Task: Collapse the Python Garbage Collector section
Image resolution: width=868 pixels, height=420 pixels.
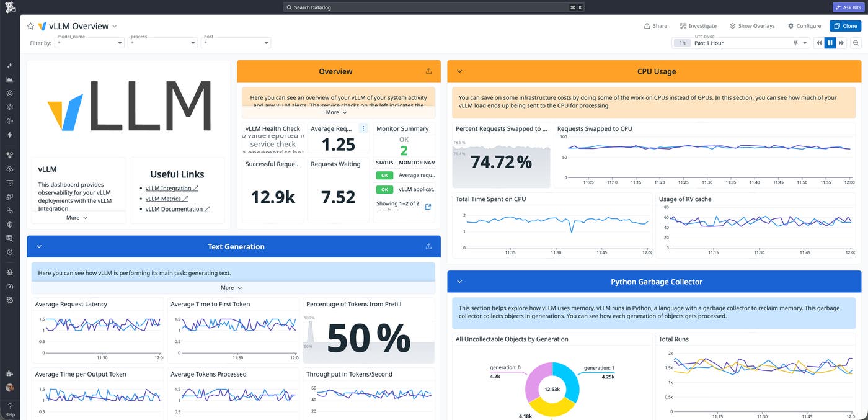Action: [459, 281]
